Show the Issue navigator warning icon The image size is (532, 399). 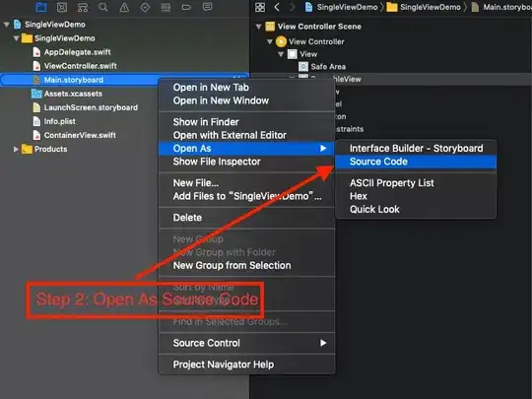[x=124, y=7]
